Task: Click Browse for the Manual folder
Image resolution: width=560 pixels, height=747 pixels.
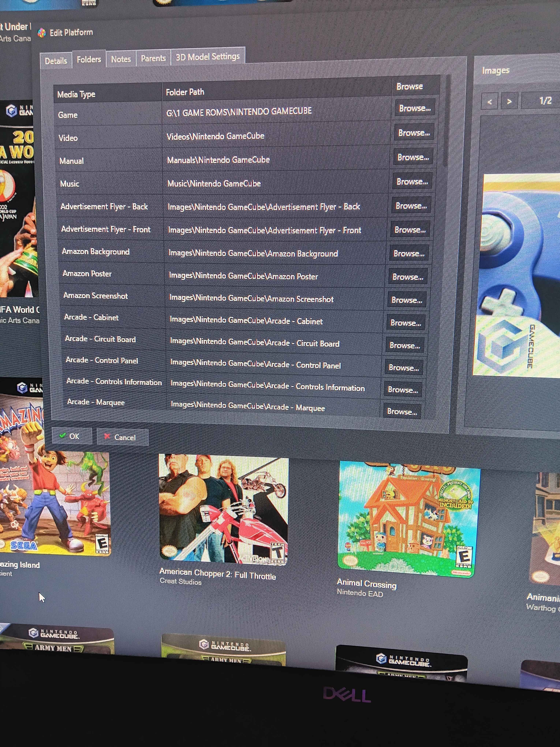Action: pyautogui.click(x=413, y=157)
